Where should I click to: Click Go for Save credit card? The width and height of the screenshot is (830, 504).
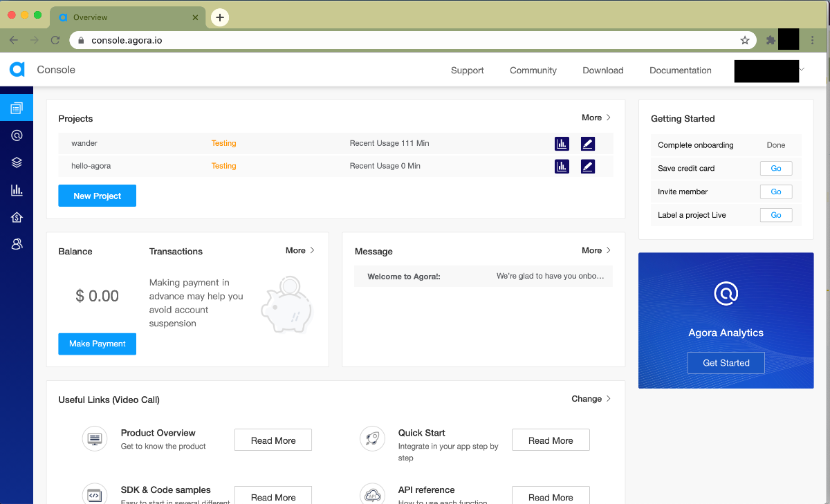tap(776, 168)
